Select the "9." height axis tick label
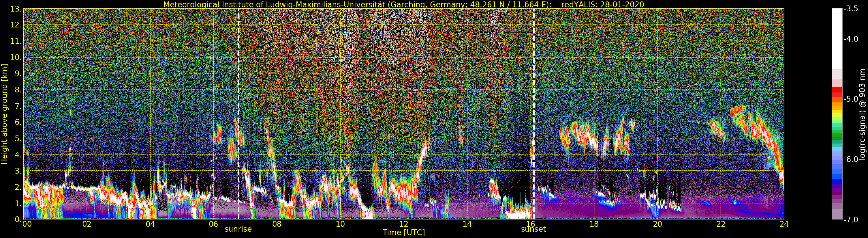 [x=18, y=74]
